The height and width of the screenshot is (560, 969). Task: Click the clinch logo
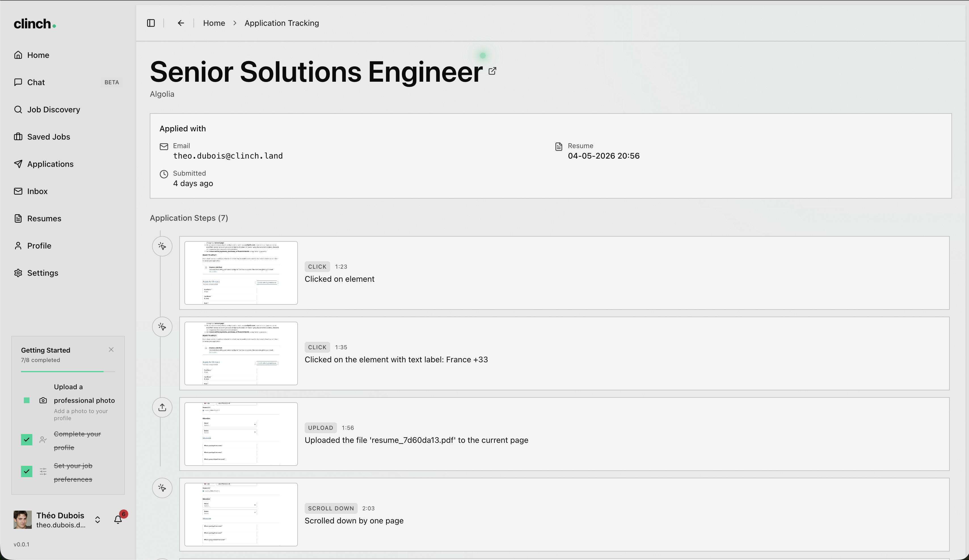point(35,24)
